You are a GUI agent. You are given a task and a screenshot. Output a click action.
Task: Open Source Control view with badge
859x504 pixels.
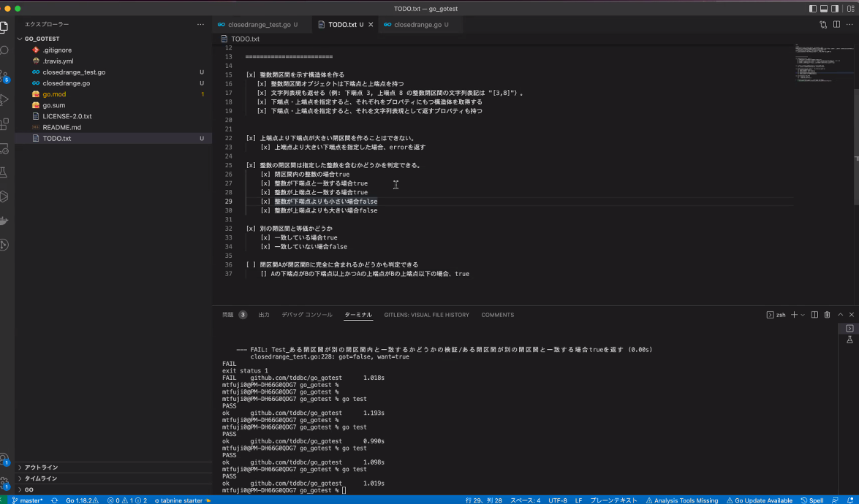pos(4,75)
